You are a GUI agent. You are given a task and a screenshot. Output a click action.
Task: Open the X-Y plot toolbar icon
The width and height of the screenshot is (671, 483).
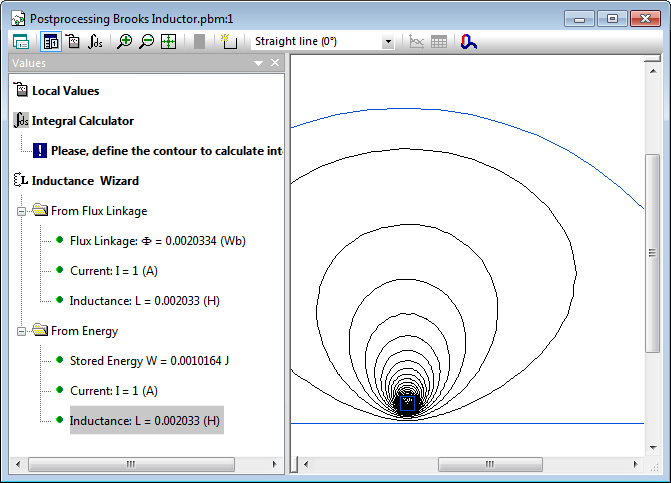[x=416, y=41]
